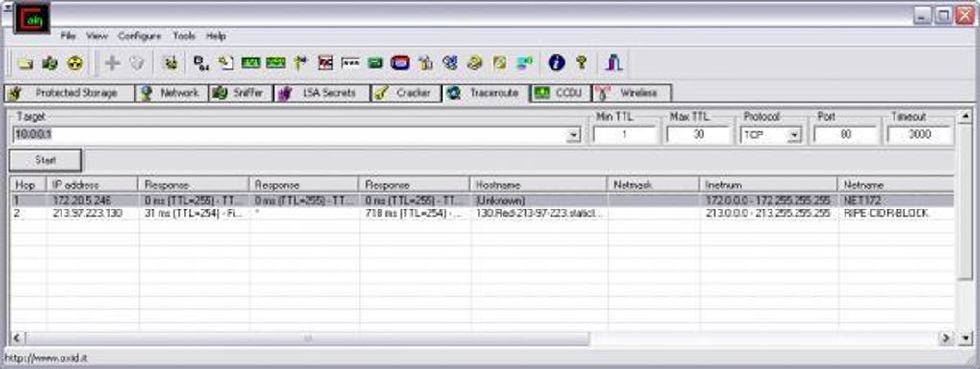Sort by the Hop column header
The height and width of the screenshot is (369, 980).
coord(28,185)
